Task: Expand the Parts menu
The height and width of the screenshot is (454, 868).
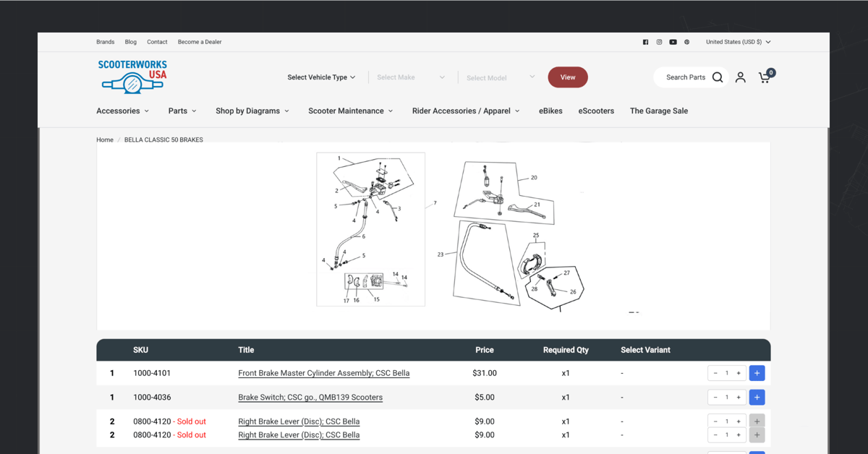Action: [182, 111]
